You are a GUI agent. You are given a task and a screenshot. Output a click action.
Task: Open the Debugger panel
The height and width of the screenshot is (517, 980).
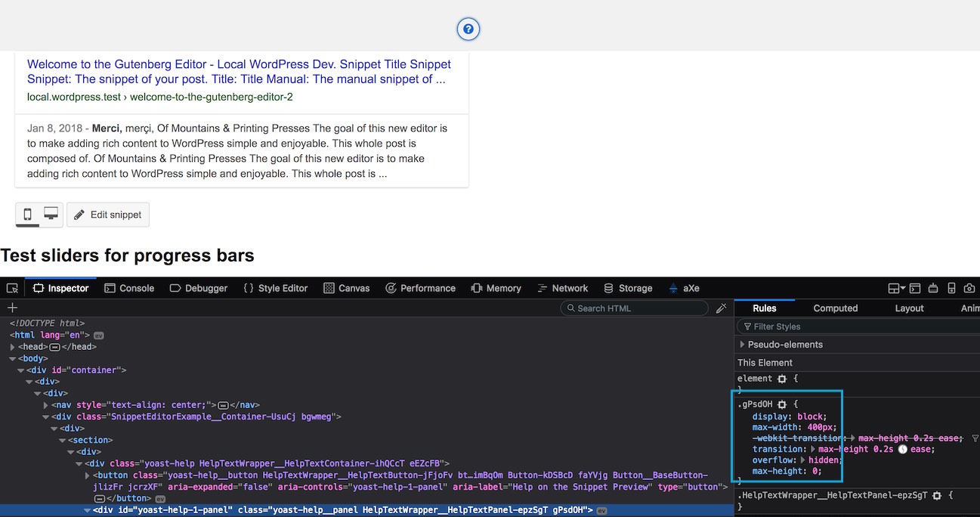(198, 288)
